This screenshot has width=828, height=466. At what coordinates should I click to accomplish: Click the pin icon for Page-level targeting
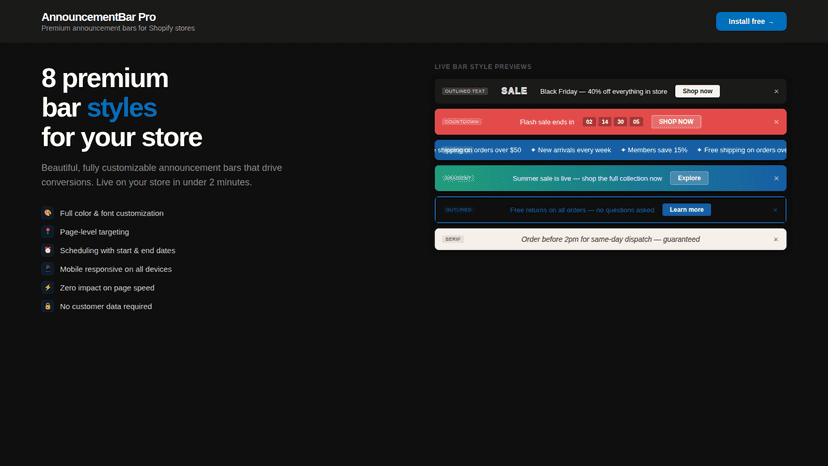tap(48, 231)
